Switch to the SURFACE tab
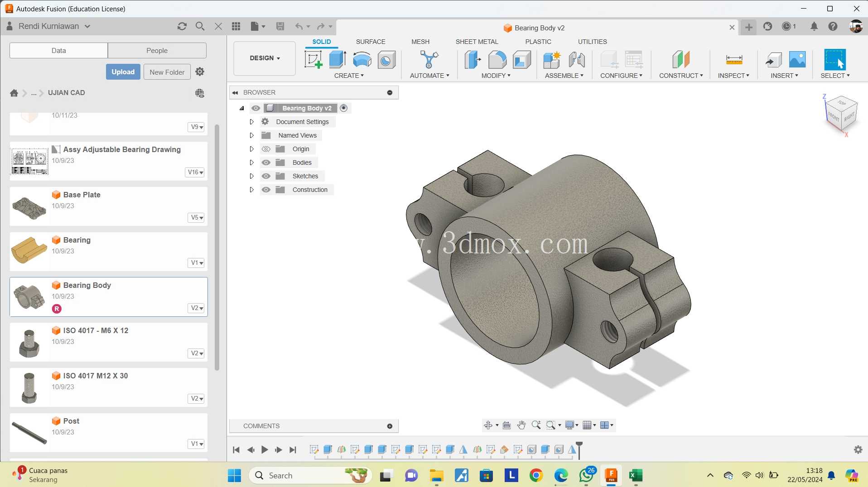The height and width of the screenshot is (487, 868). tap(371, 42)
